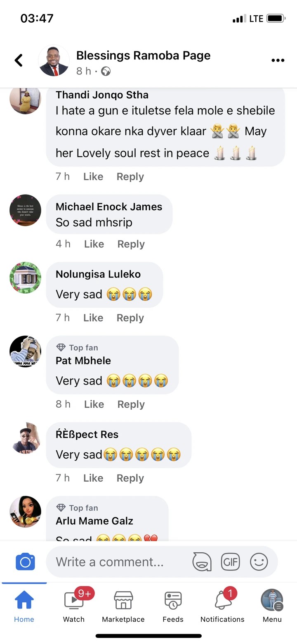Tap the camera icon to attach photo
Image resolution: width=297 pixels, height=644 pixels.
25,562
